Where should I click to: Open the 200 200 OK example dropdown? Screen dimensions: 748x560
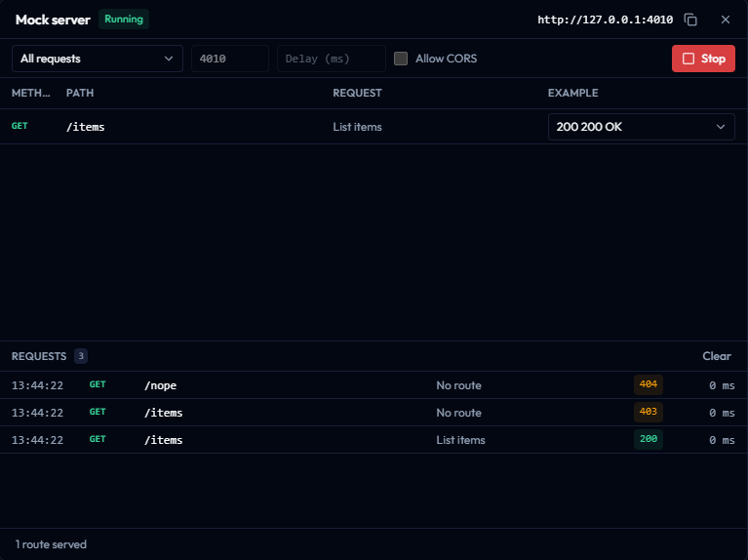point(641,127)
